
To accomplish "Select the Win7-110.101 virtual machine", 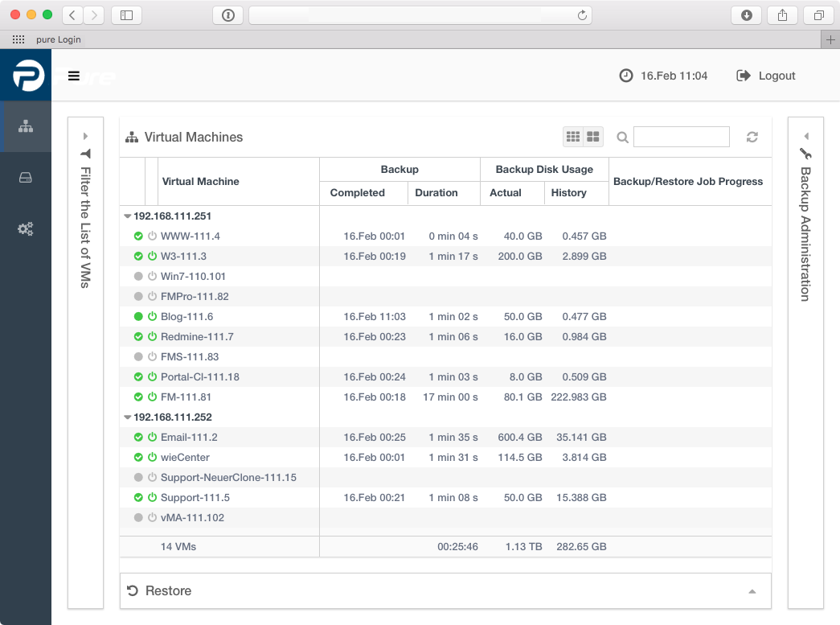I will [193, 276].
